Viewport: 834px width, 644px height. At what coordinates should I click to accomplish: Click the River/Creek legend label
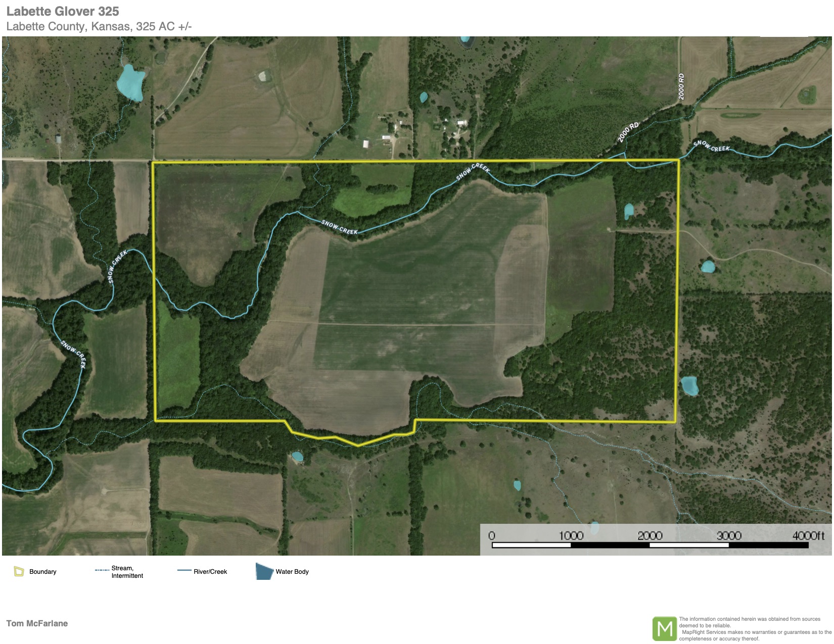coord(210,572)
